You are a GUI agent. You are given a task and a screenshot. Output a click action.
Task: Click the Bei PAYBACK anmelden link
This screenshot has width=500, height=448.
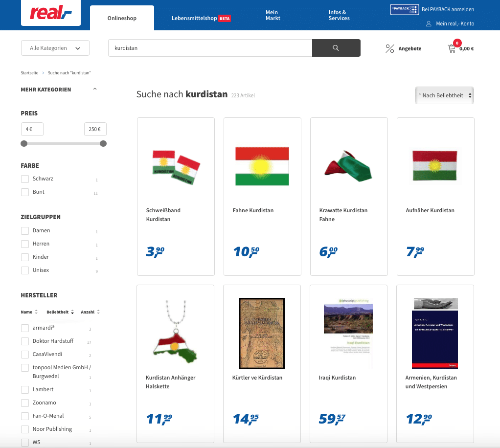tap(448, 9)
